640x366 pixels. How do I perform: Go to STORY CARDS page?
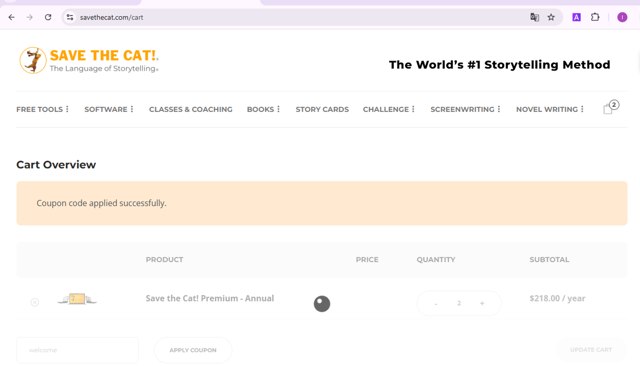click(322, 109)
